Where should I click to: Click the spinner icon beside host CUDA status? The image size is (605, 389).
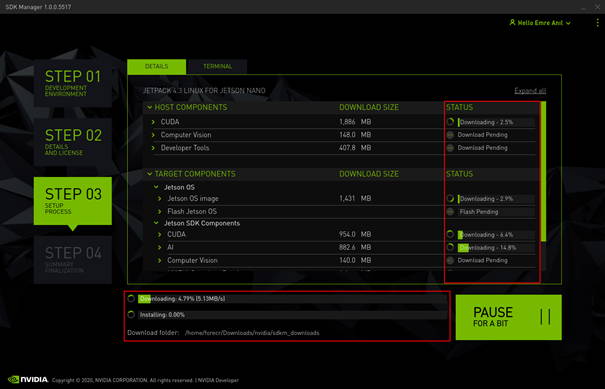coord(450,122)
